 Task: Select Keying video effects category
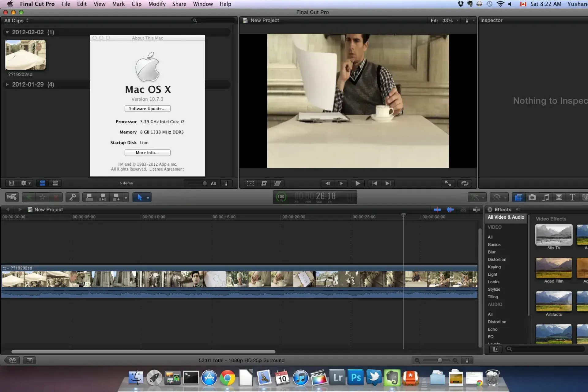click(x=494, y=267)
